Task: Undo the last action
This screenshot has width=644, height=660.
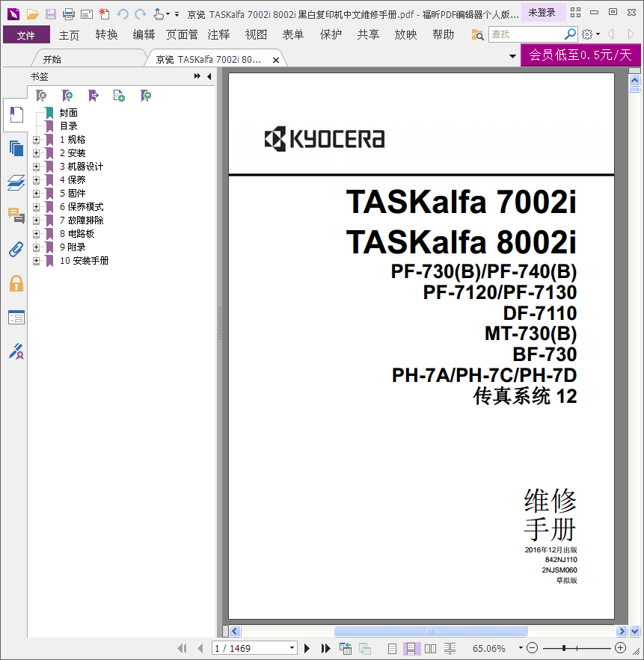Action: click(x=123, y=14)
